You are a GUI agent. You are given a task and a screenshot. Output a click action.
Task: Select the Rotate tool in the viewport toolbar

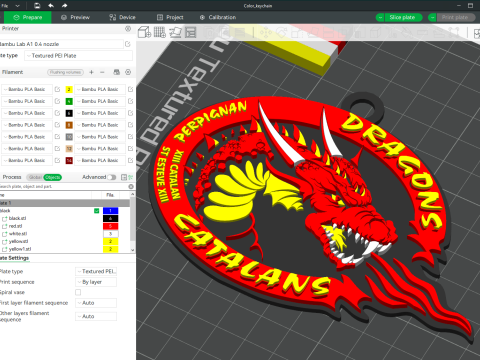coord(281,33)
